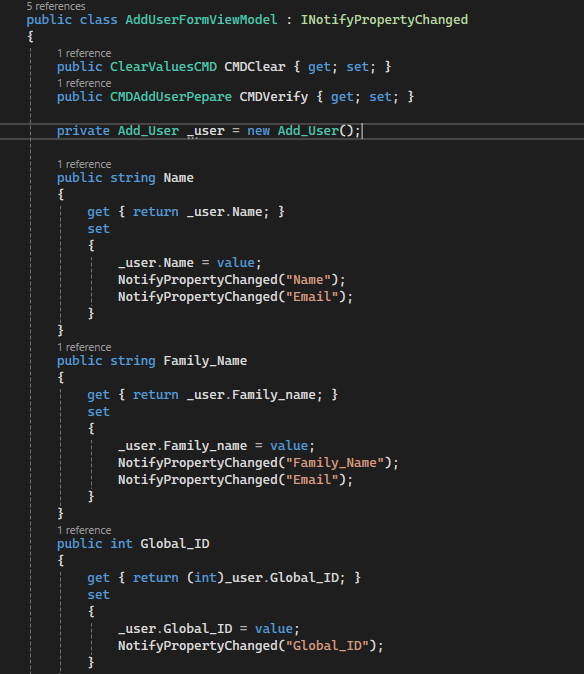The width and height of the screenshot is (584, 674).
Task: Click the CMDAddUserPepare type identifier
Action: coord(171,97)
